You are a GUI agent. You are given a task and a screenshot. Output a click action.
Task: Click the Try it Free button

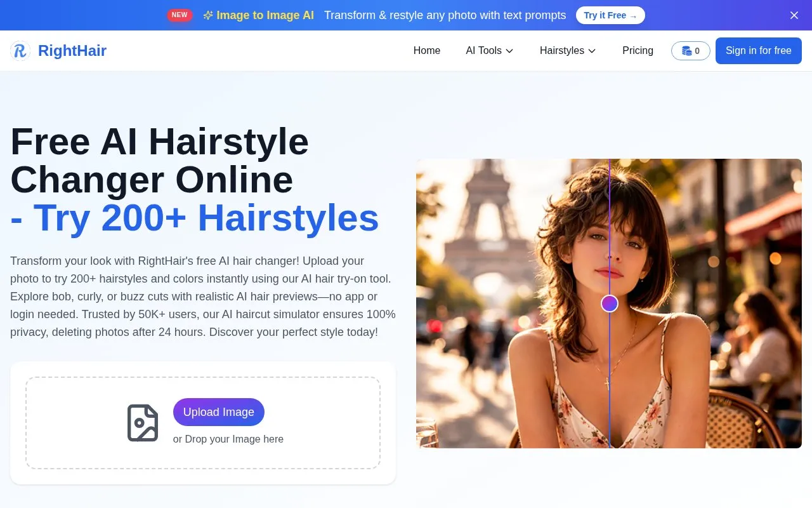point(610,15)
